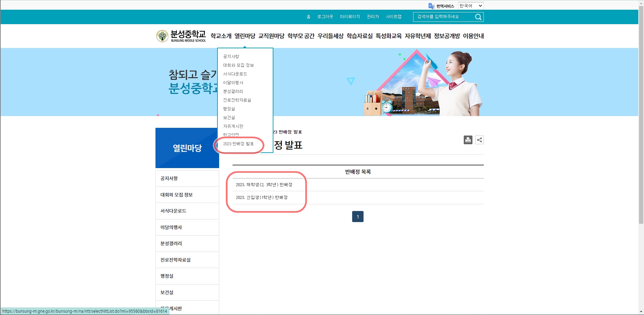Click the 로그아웃 link in top bar
The height and width of the screenshot is (315, 644).
pyautogui.click(x=325, y=17)
